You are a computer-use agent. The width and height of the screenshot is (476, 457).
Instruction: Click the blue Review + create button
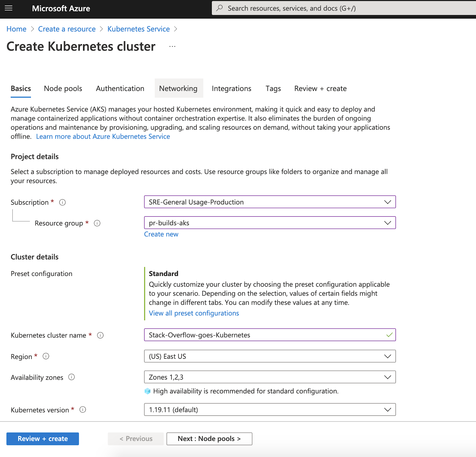pos(43,439)
